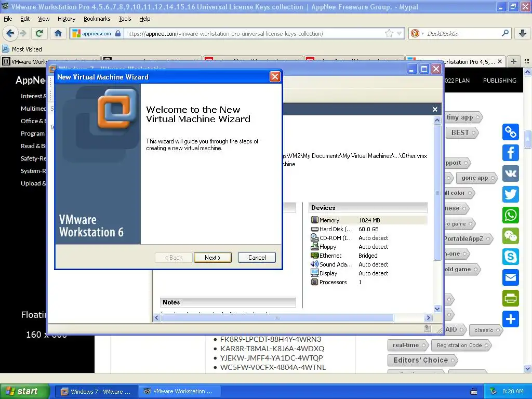Share via the Facebook icon
This screenshot has width=532, height=399.
click(511, 153)
